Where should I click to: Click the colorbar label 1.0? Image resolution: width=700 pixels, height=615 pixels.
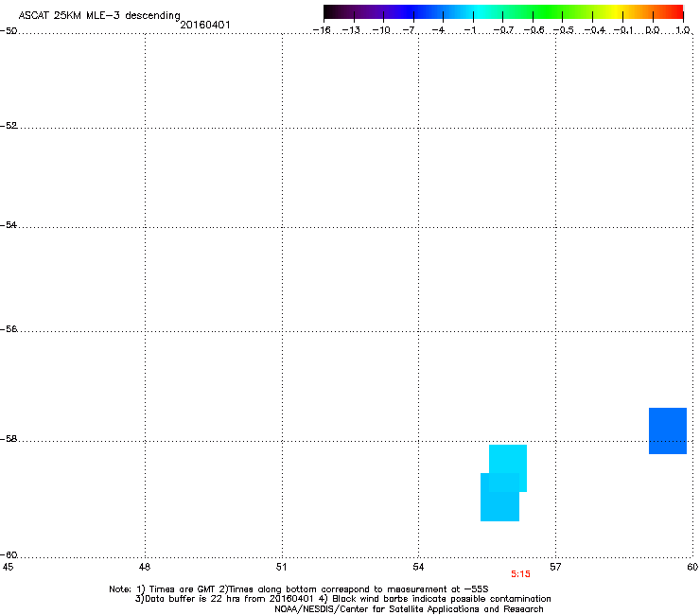click(x=683, y=30)
